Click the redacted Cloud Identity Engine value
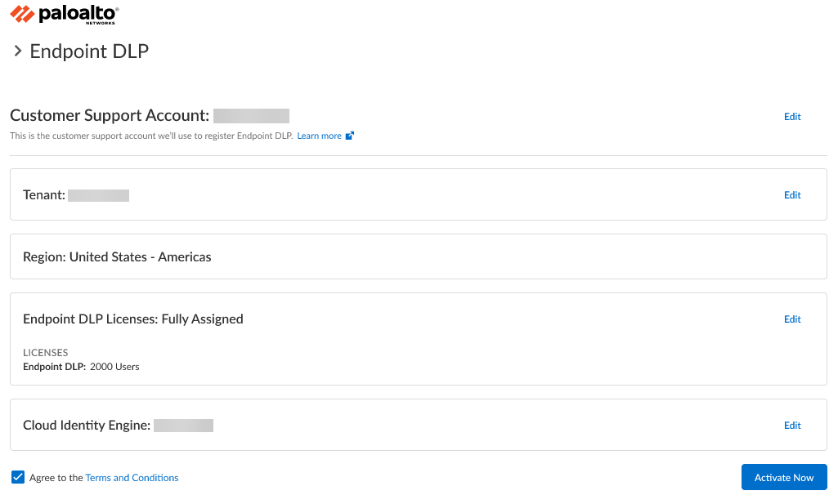This screenshot has width=838, height=504. click(183, 426)
